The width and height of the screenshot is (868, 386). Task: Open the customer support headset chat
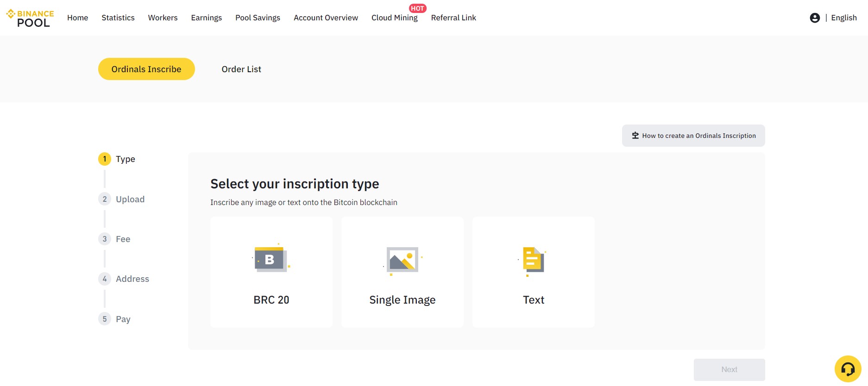(848, 369)
